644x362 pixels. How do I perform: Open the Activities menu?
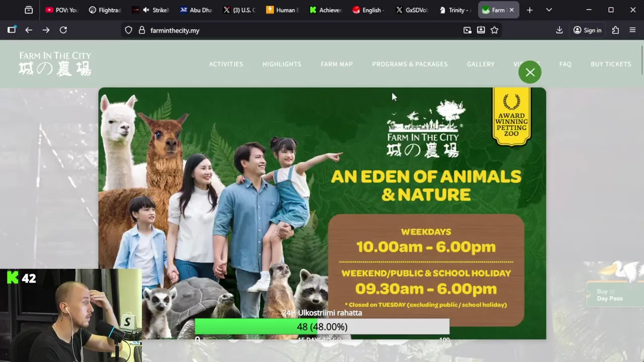226,64
